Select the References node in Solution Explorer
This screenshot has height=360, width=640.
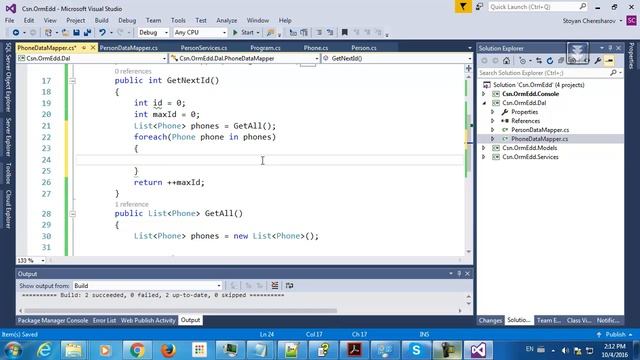click(525, 121)
